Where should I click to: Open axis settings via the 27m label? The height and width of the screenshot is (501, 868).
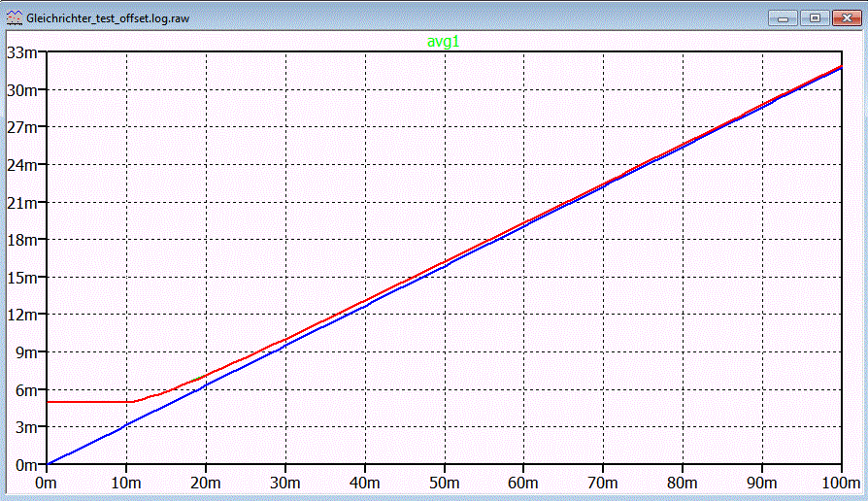pos(22,128)
